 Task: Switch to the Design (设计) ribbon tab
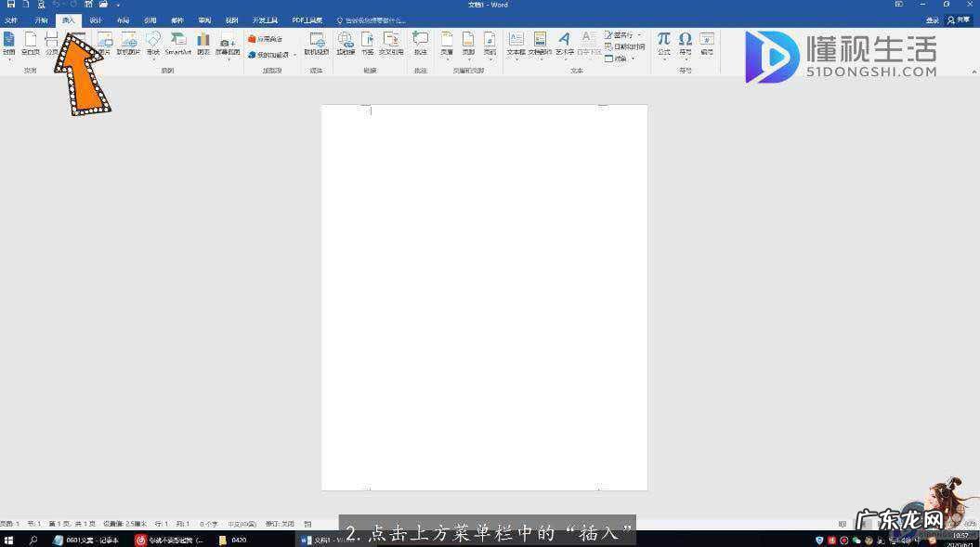[x=96, y=20]
